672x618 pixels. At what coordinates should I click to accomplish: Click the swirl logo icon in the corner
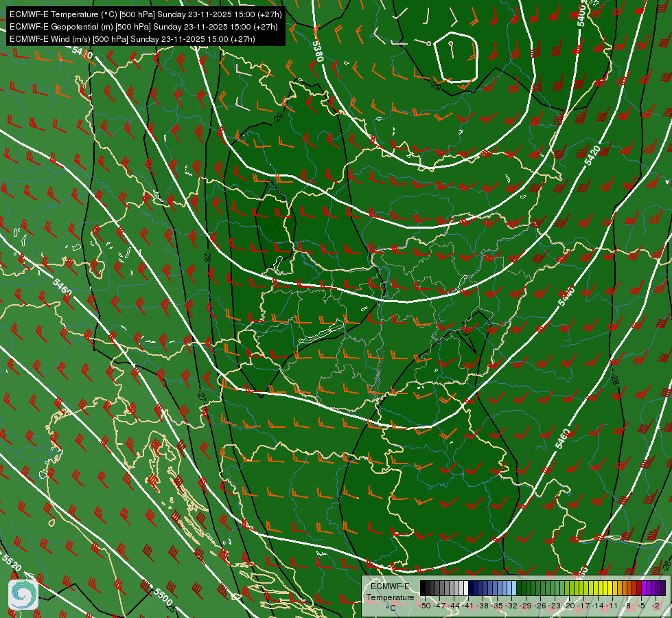coord(23,595)
